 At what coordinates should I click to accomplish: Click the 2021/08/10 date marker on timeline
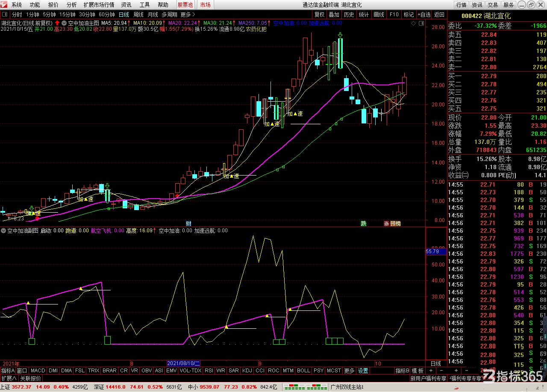[x=183, y=363]
